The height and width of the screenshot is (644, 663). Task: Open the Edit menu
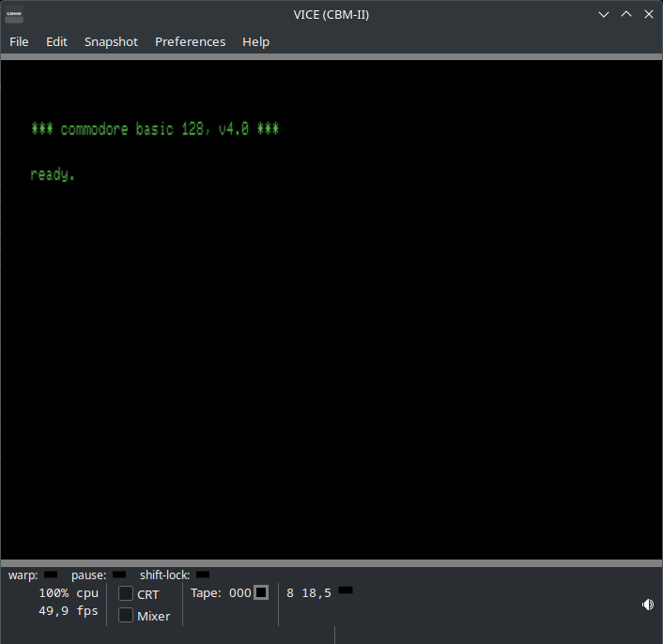pos(56,41)
